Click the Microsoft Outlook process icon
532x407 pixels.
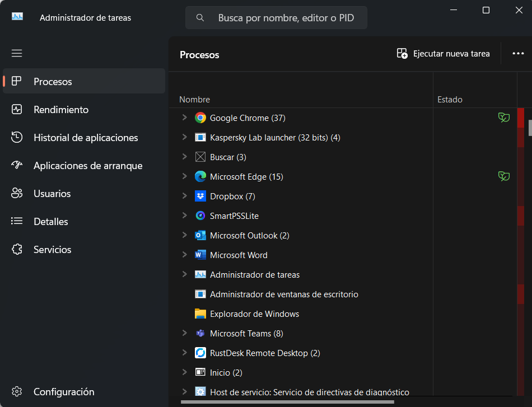coord(200,235)
